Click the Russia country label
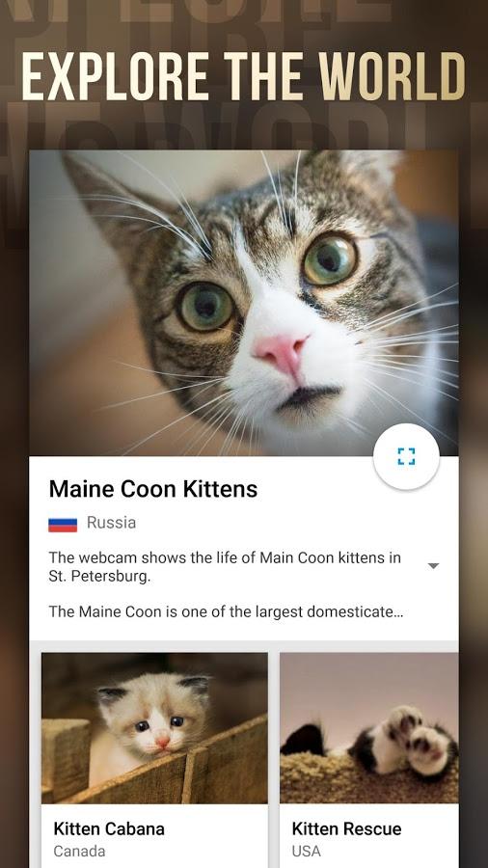 coord(111,523)
